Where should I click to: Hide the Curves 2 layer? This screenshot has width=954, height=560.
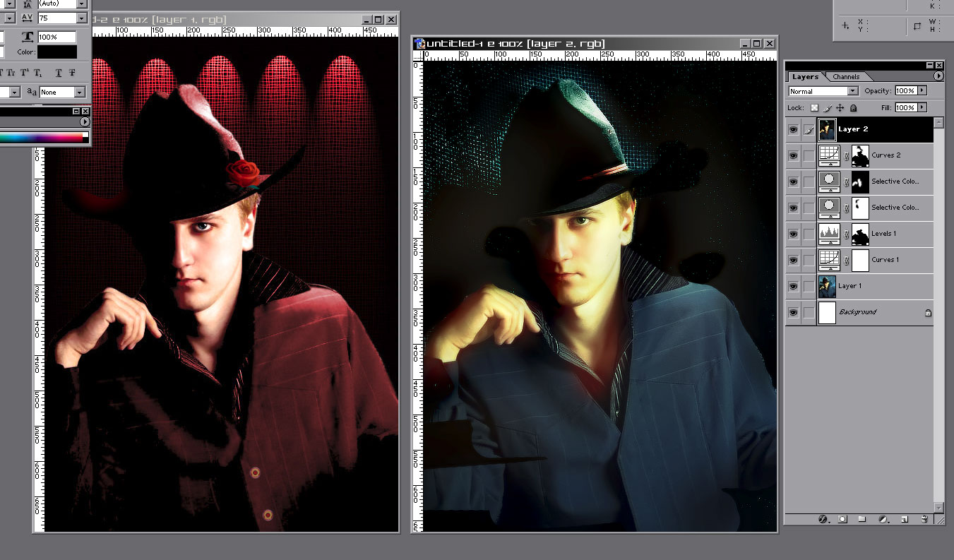794,155
